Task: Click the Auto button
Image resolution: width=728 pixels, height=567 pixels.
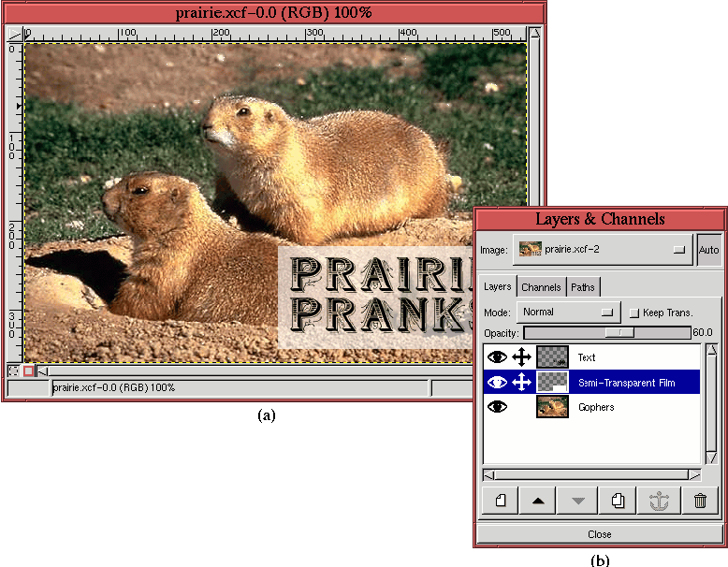Action: 709,250
